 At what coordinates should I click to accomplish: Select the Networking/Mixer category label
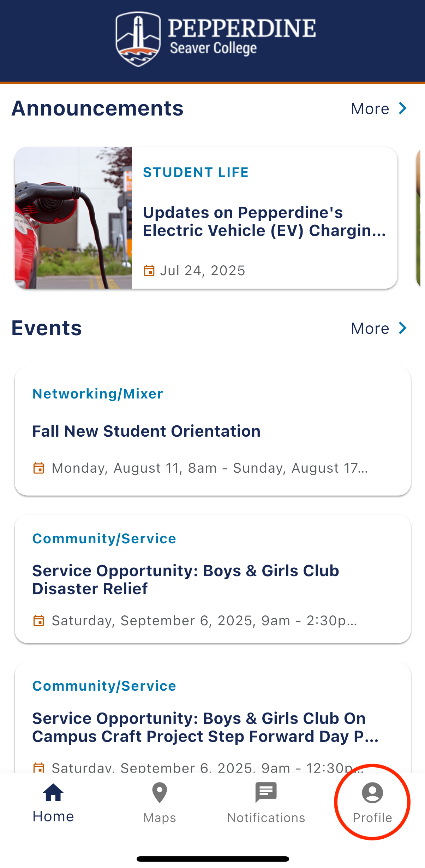coord(98,394)
